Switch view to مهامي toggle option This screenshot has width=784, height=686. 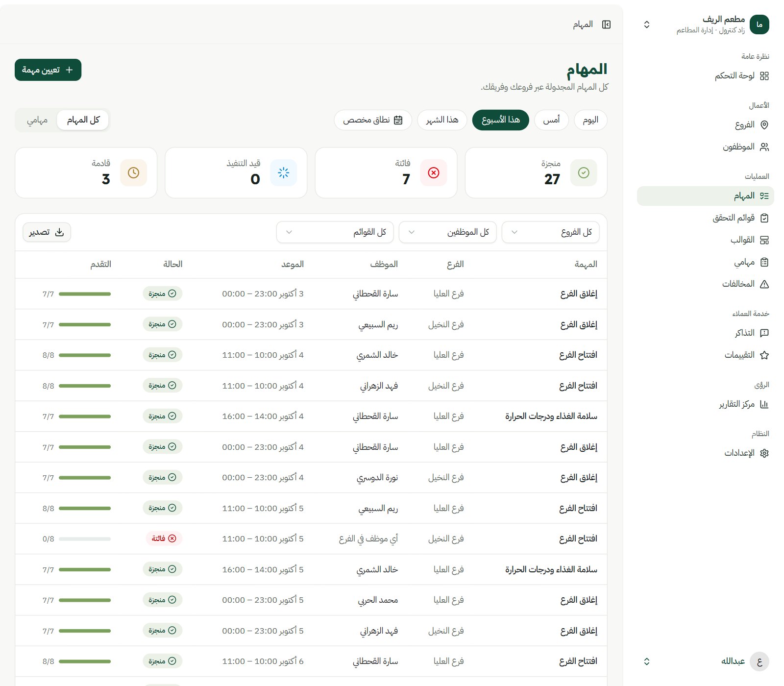click(x=37, y=120)
